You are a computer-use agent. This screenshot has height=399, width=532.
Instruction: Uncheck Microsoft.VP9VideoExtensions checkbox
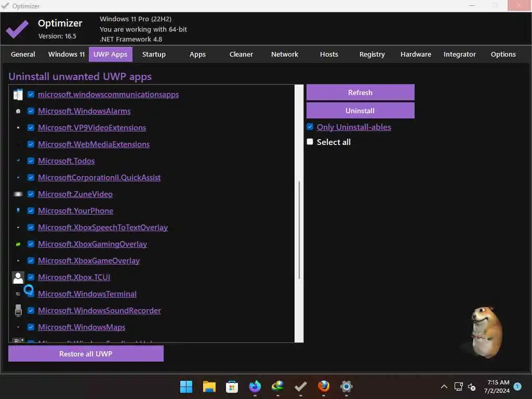[x=31, y=128]
